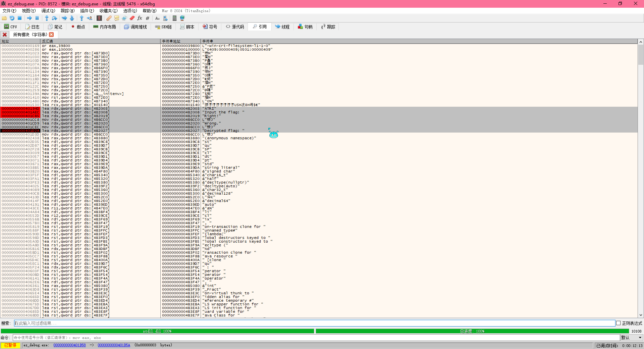Screen dimensions: 644x349
Task: Click the Restart debuggee icon
Action: click(x=12, y=18)
